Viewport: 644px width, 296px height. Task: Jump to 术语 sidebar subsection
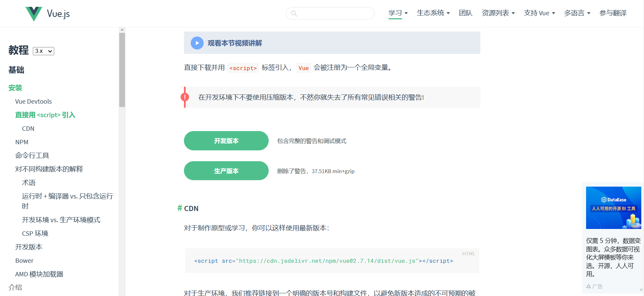[29, 183]
